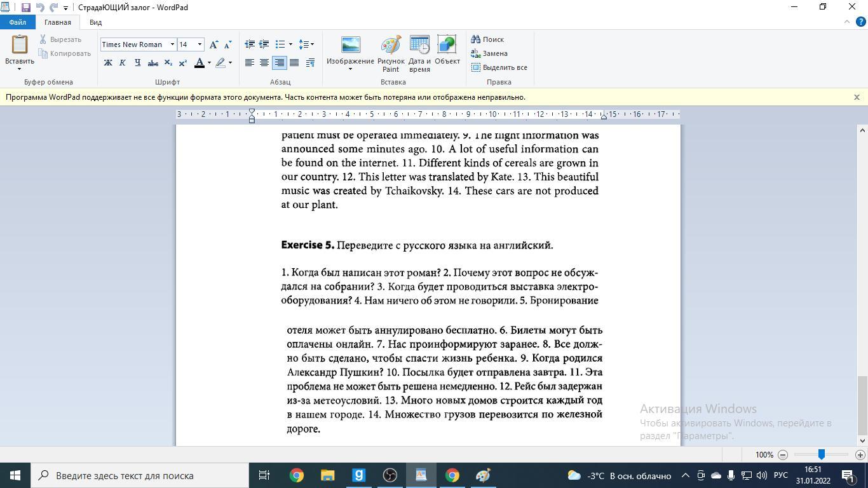Insert an image with Изображение
The image size is (868, 488).
tap(350, 50)
